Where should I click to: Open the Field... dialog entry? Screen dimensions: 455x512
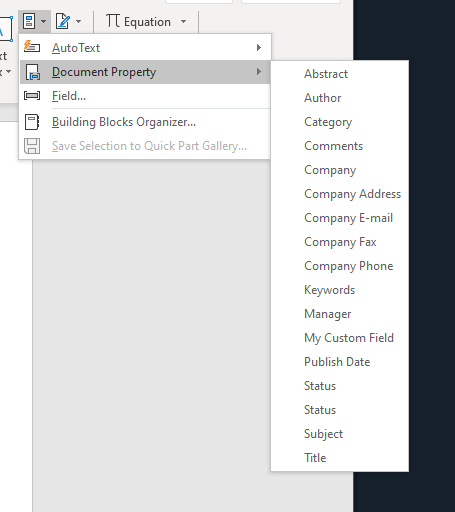point(145,96)
